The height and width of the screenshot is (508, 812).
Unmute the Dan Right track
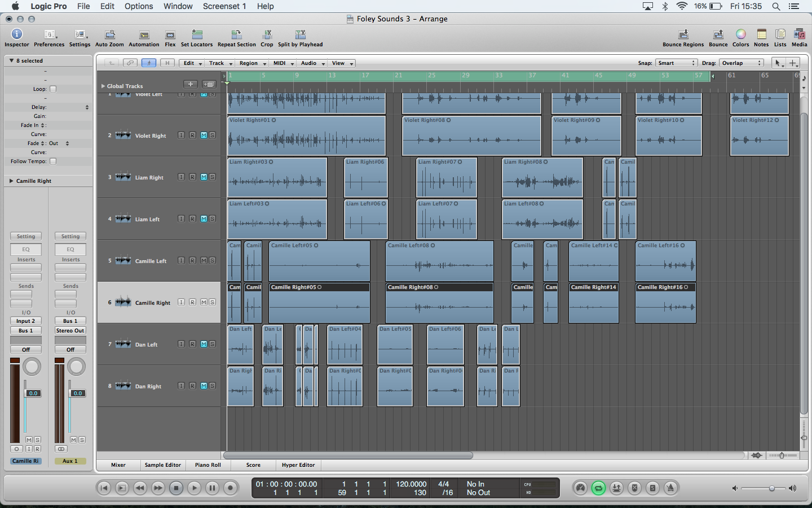(204, 386)
